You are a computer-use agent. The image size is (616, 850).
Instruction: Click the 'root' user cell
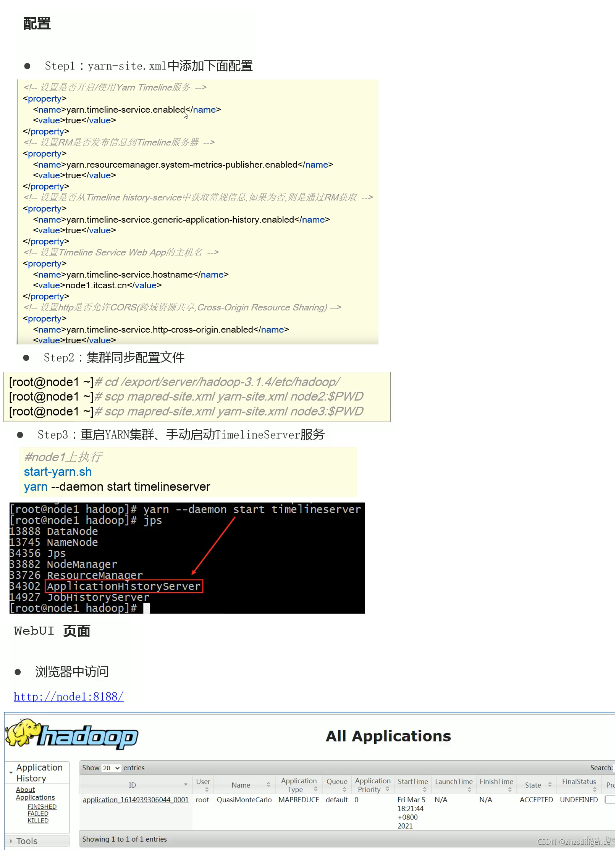click(202, 800)
